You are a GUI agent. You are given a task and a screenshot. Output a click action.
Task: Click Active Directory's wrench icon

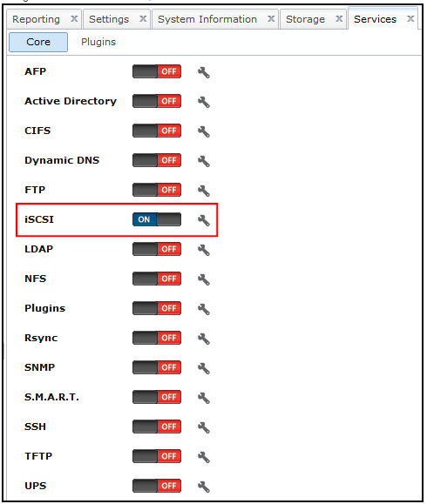point(204,102)
